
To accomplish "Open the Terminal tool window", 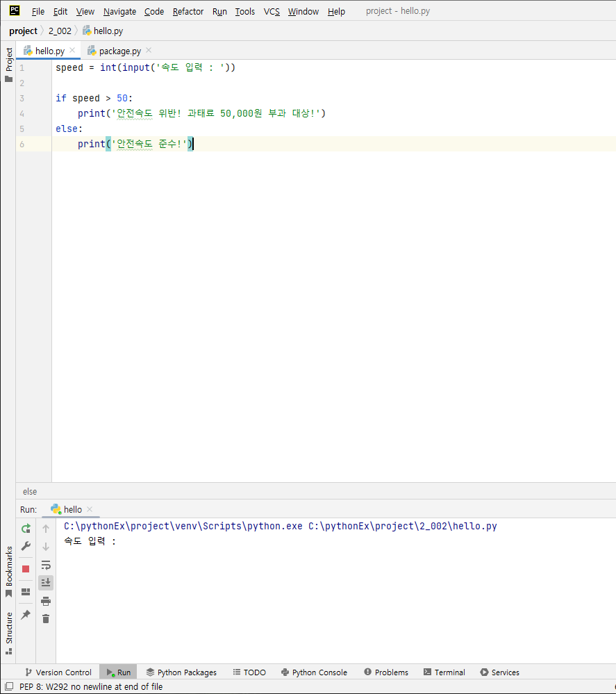I will tap(444, 672).
